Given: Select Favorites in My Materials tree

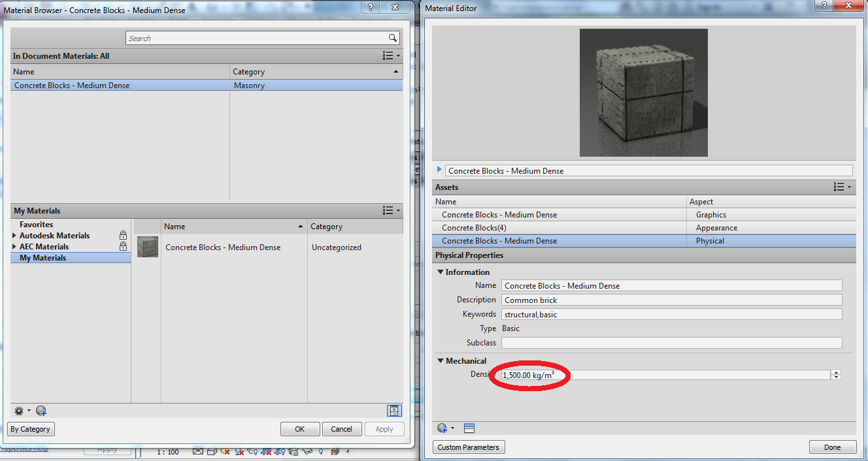Looking at the screenshot, I should (36, 224).
